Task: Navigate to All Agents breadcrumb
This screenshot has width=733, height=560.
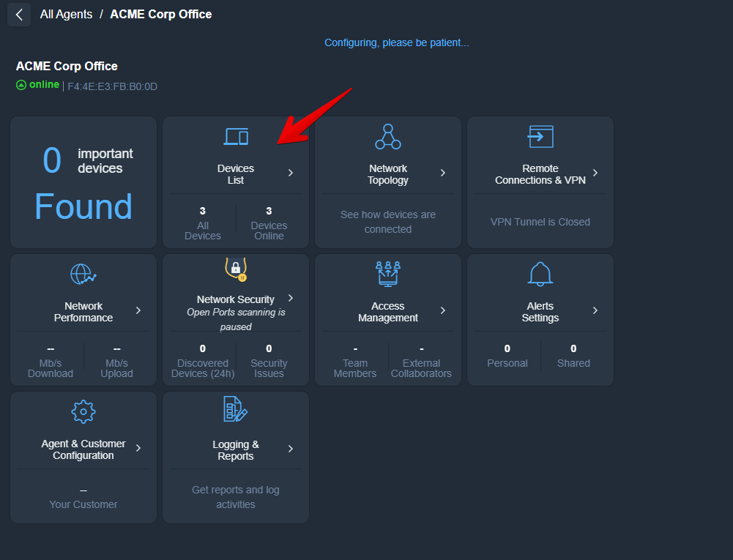Action: tap(66, 15)
